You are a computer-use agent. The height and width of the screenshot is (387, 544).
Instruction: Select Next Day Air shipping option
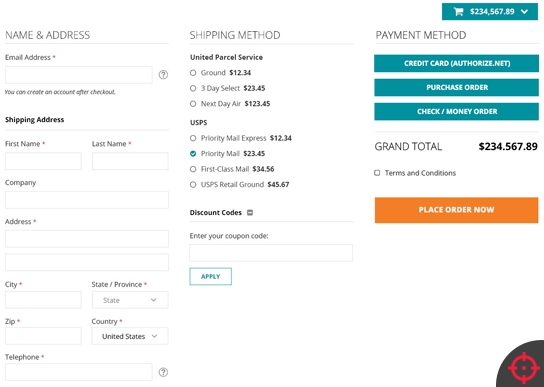(193, 104)
